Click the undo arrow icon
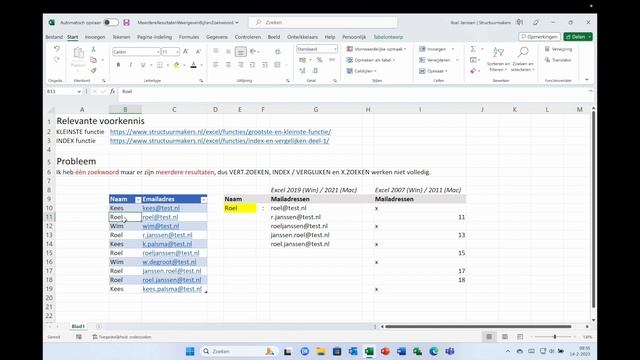Screen dimensions: 640x360 pos(57,49)
